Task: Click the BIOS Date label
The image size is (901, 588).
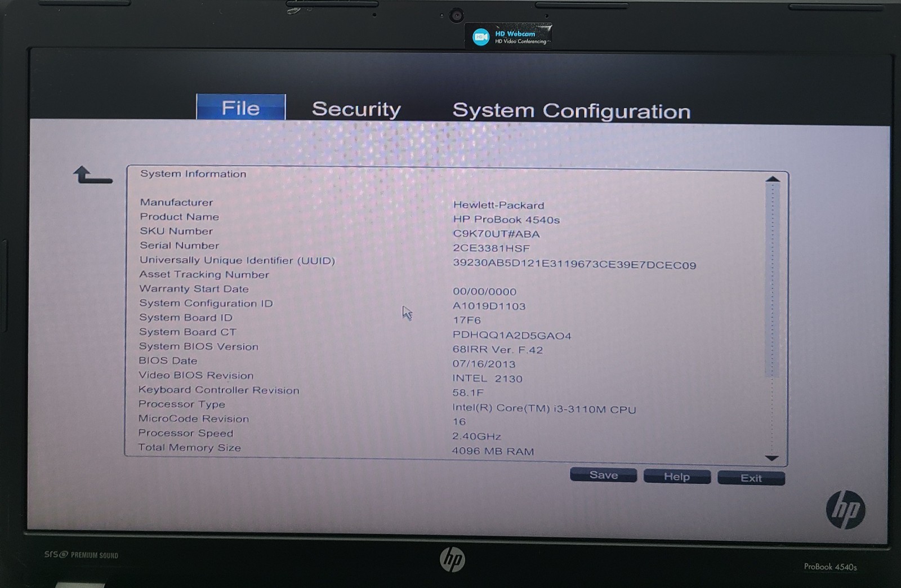Action: 168,360
